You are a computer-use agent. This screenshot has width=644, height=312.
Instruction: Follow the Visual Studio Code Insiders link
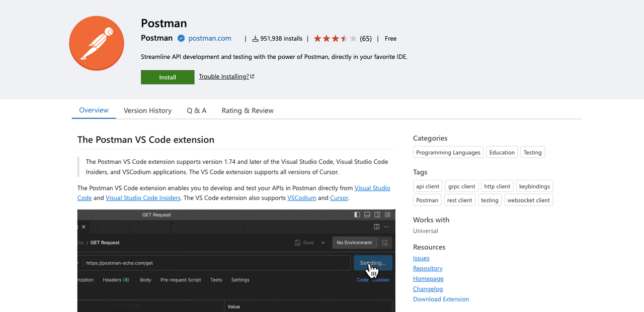(143, 198)
